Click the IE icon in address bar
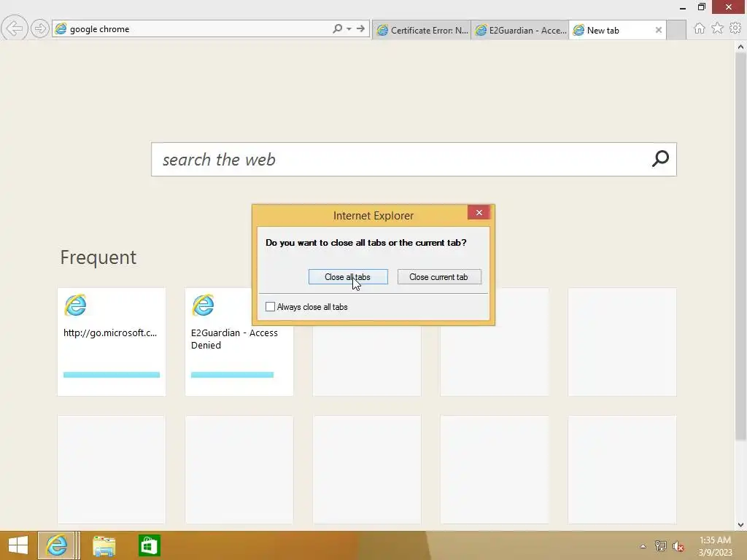 coord(61,28)
